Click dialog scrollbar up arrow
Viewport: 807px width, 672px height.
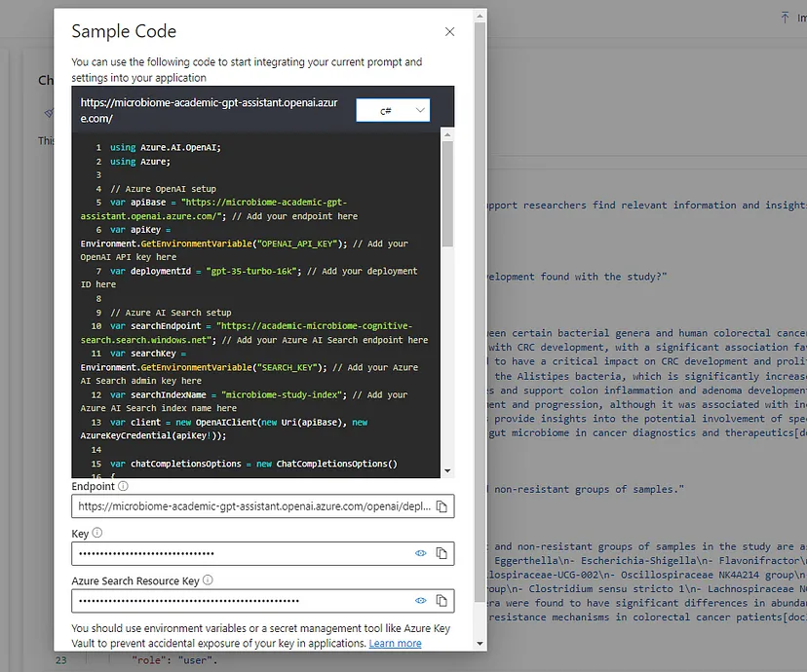480,16
